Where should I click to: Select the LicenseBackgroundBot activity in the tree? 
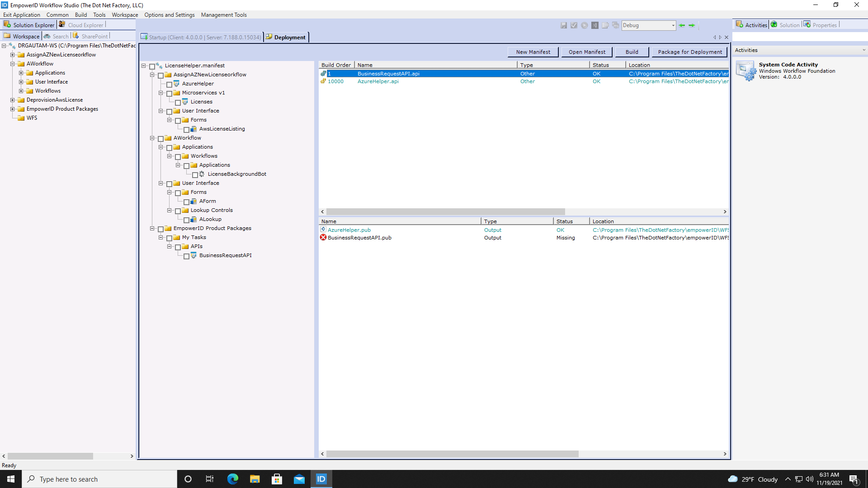pyautogui.click(x=237, y=174)
